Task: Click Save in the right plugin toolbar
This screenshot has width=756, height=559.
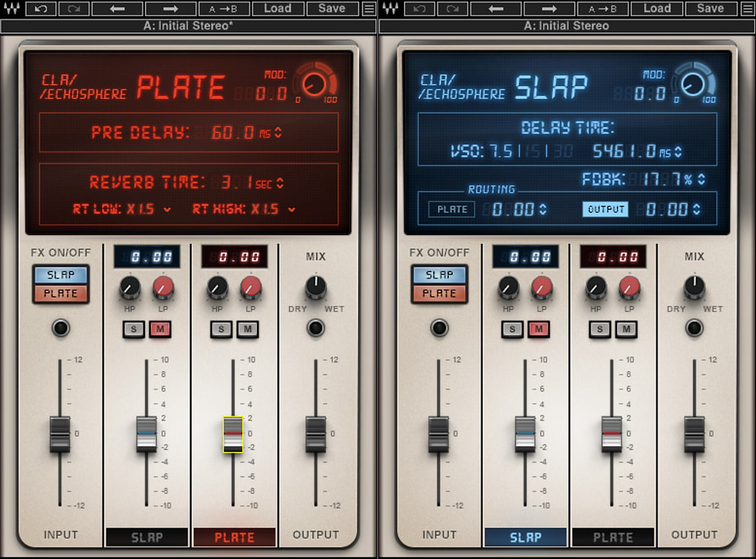Action: pyautogui.click(x=710, y=8)
